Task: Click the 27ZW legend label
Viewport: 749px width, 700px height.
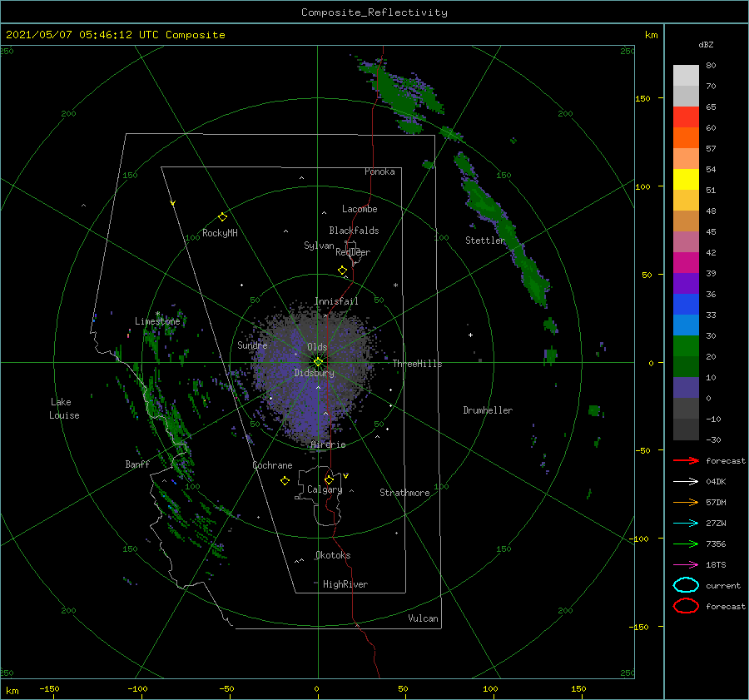Action: (x=716, y=524)
